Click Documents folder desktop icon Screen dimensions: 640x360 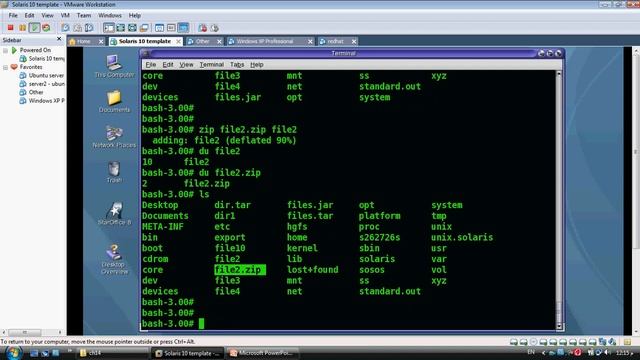pos(114,101)
